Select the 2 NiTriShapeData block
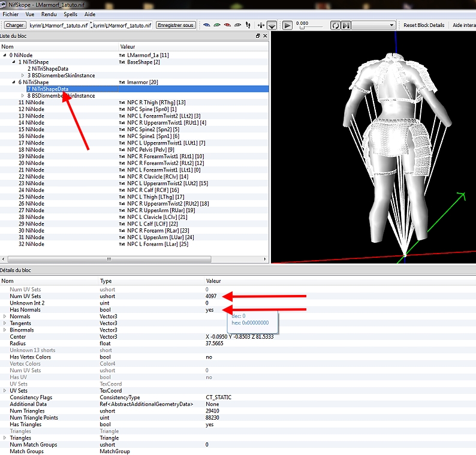The height and width of the screenshot is (455, 476). [48, 69]
